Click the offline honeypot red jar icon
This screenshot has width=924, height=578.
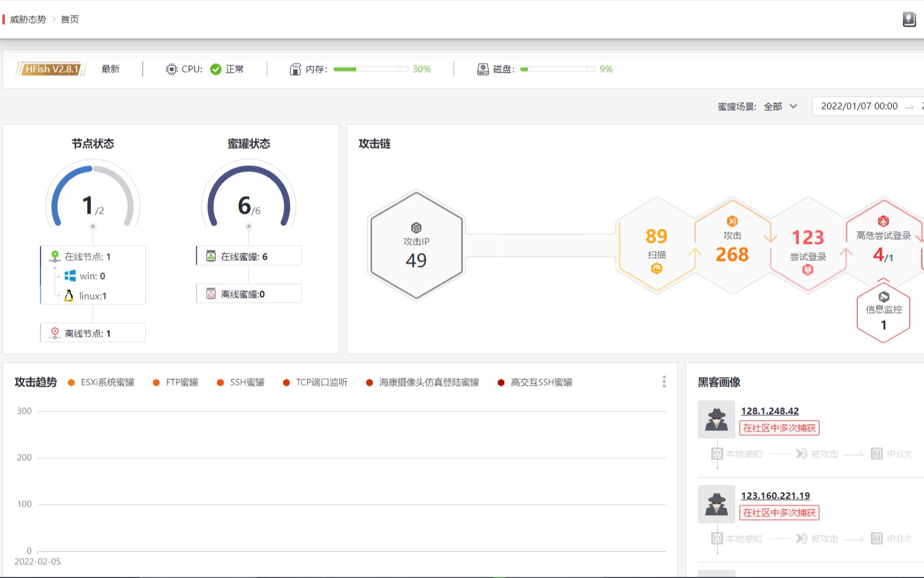pos(210,294)
